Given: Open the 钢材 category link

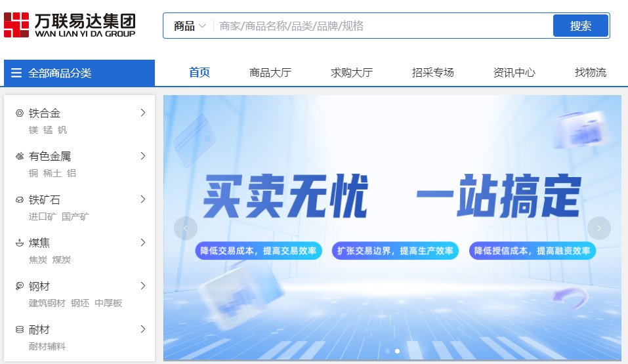Looking at the screenshot, I should [39, 286].
